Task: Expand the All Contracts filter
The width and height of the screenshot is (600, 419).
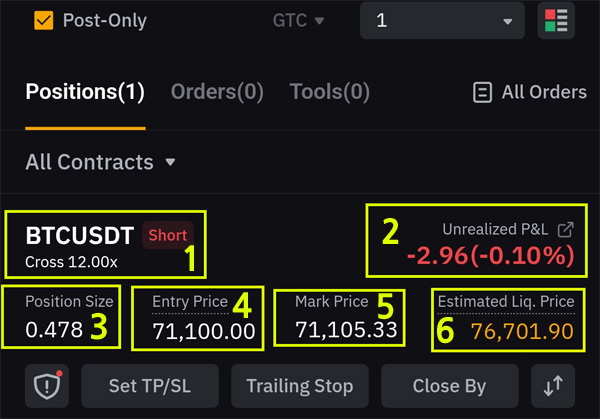Action: click(100, 162)
